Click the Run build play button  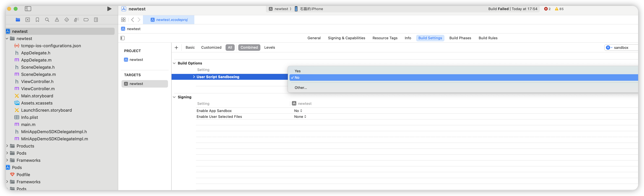click(x=109, y=9)
